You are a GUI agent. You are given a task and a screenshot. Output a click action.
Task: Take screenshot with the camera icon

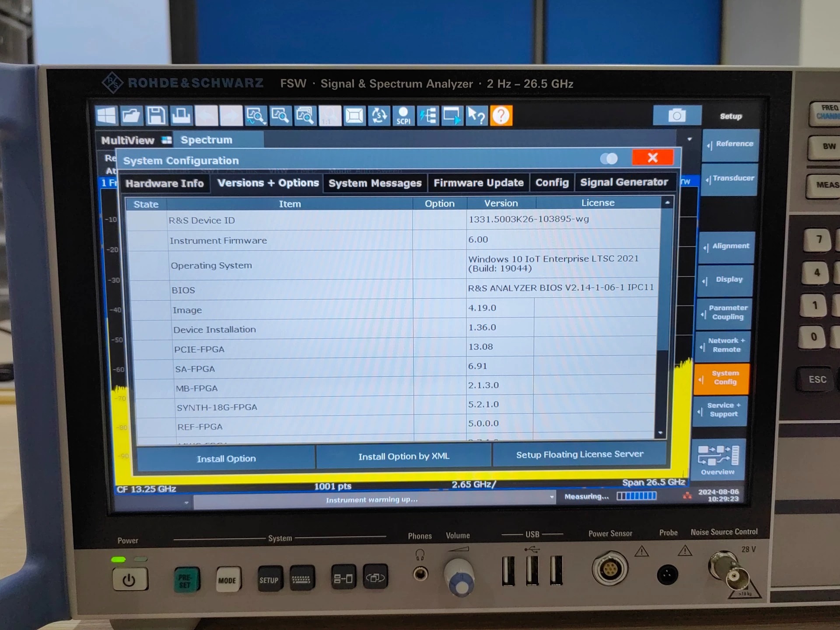pyautogui.click(x=677, y=115)
